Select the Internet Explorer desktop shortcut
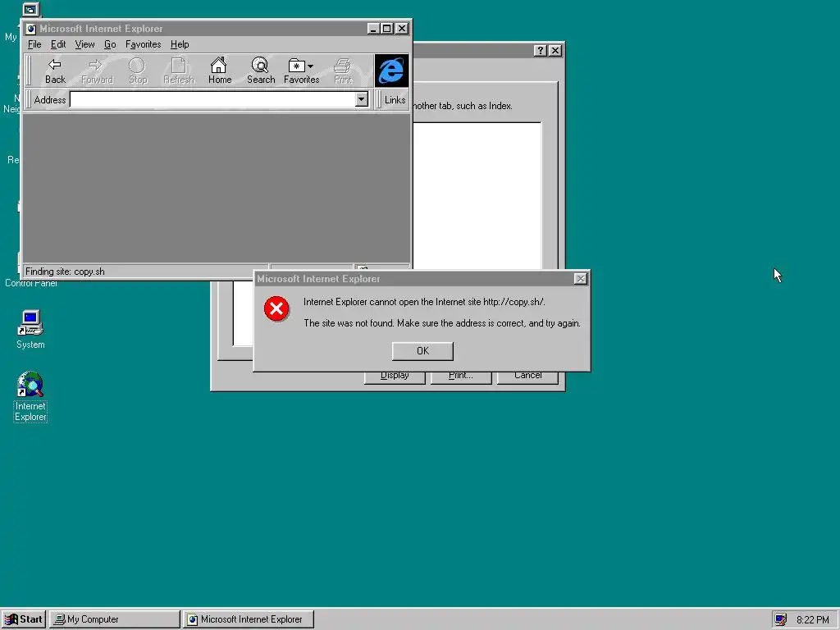840x630 pixels. (30, 396)
